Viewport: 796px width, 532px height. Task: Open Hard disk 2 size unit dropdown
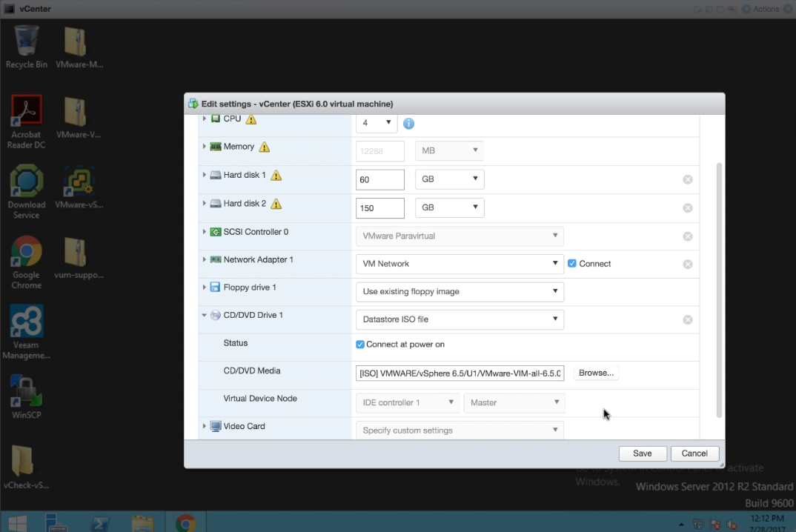click(x=449, y=207)
